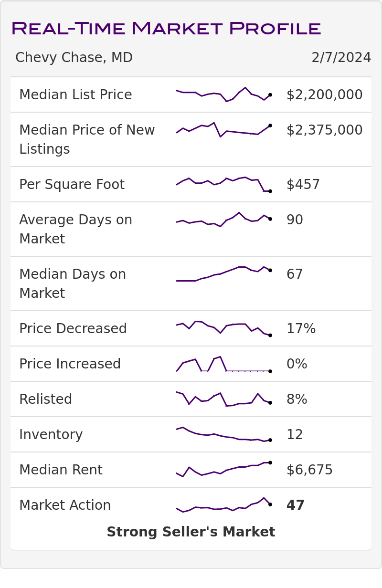Select the Per Square Foot row label
Viewport: 382px width, 588px height.
72,185
